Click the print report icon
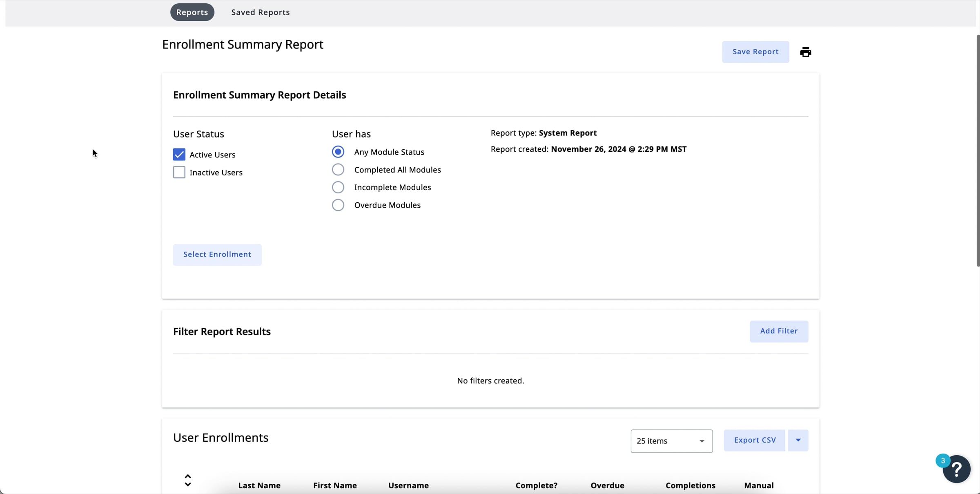Viewport: 980px width, 494px height. tap(805, 52)
